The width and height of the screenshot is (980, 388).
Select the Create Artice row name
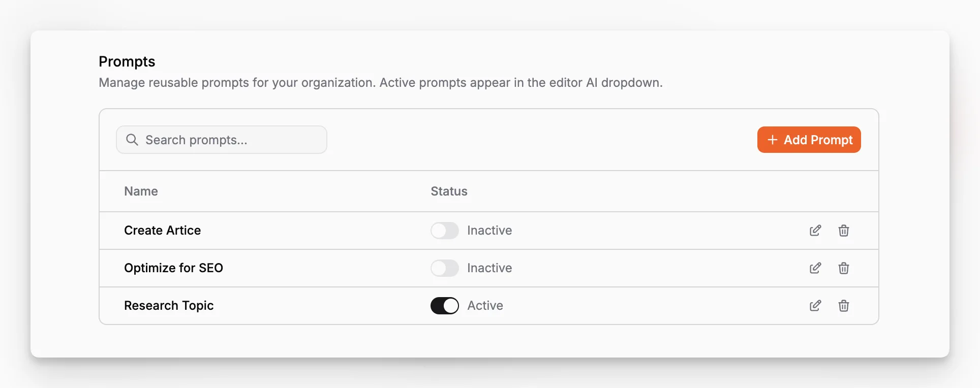tap(163, 231)
